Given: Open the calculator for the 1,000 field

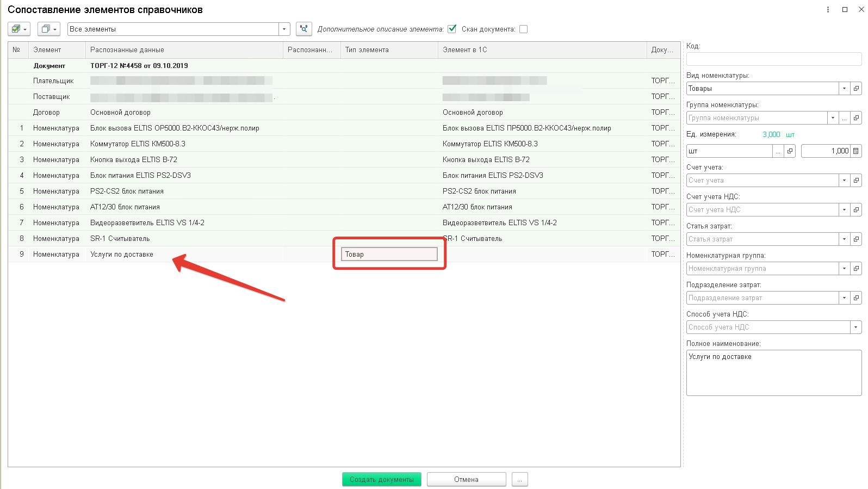Looking at the screenshot, I should pos(856,151).
